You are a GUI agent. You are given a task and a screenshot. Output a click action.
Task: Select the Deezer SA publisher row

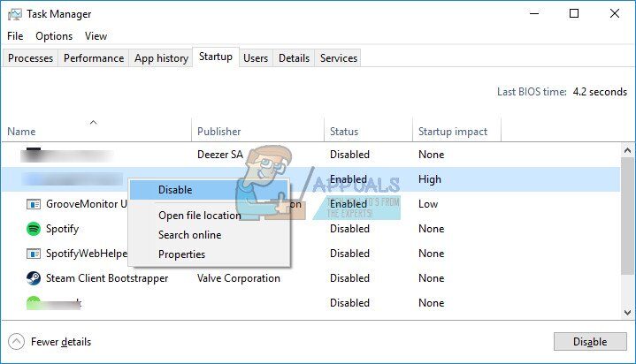310,155
